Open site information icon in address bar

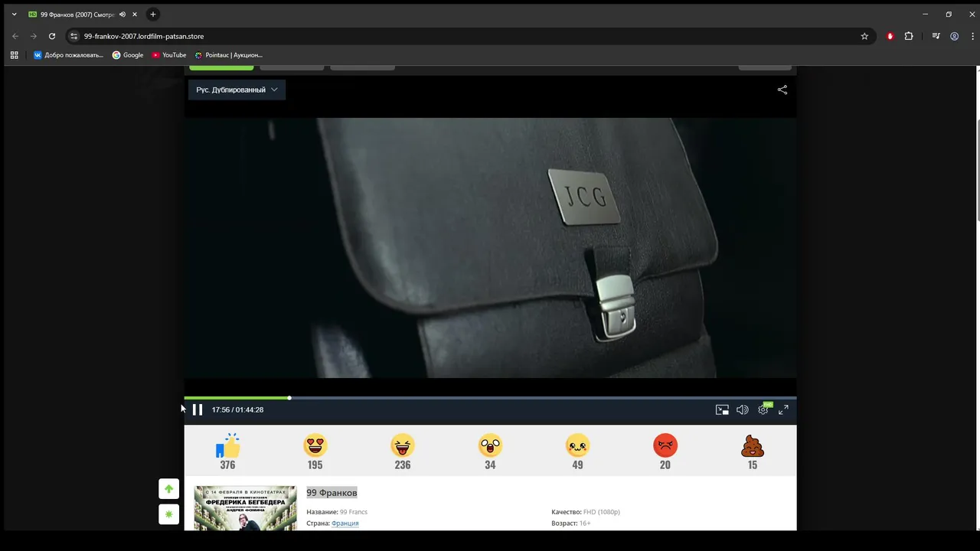[x=73, y=36]
